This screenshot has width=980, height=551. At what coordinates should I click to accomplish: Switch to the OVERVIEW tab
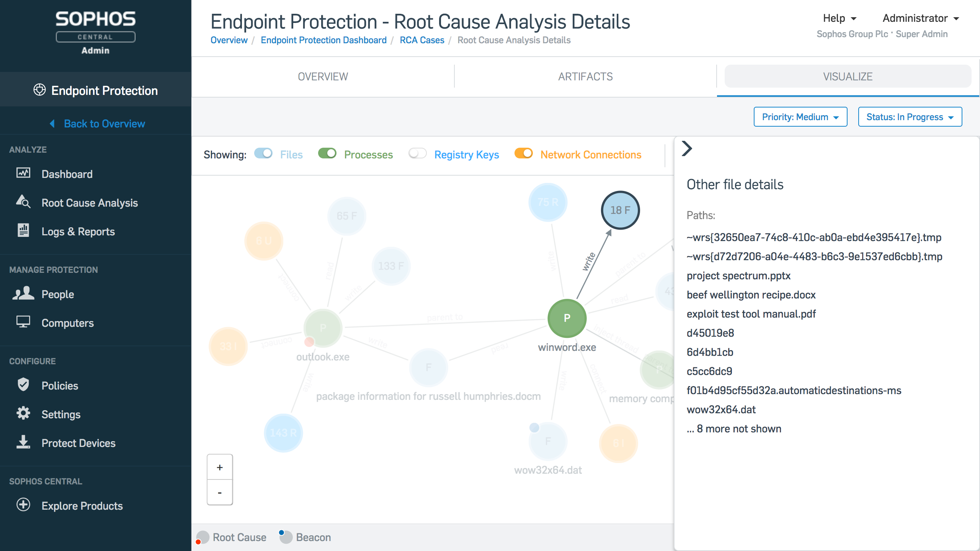(x=323, y=77)
